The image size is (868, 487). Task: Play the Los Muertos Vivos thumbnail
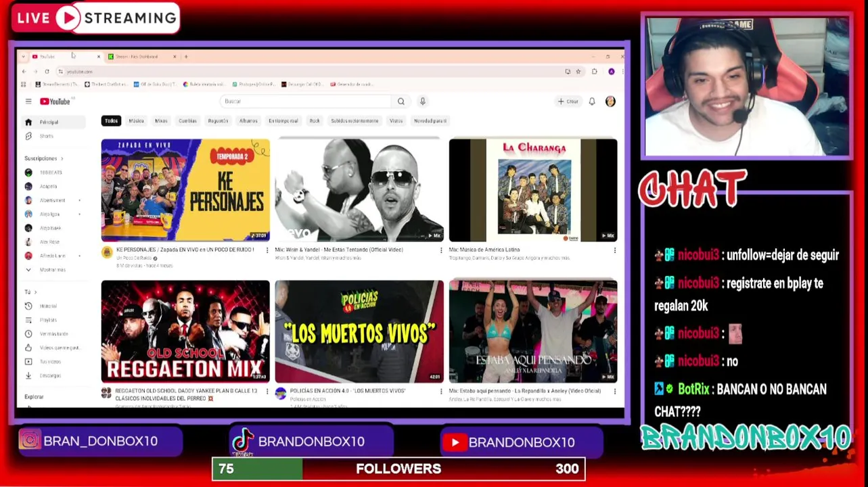click(x=359, y=331)
